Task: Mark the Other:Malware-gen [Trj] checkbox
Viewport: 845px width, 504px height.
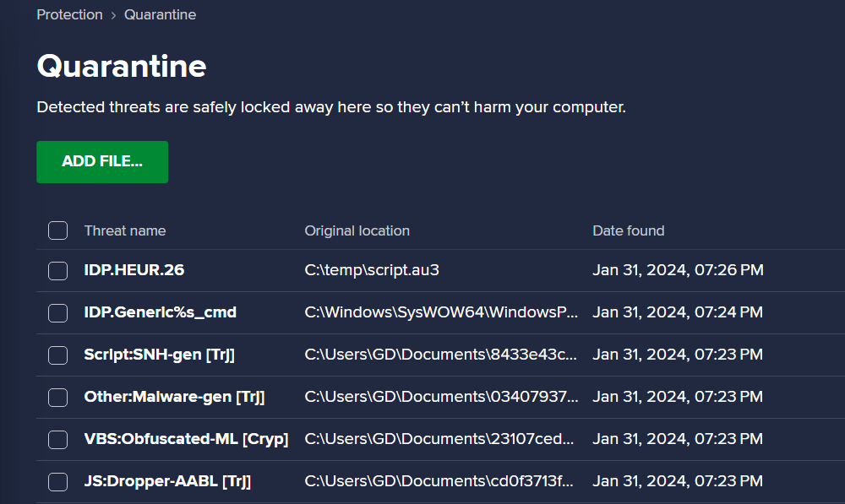Action: [57, 398]
